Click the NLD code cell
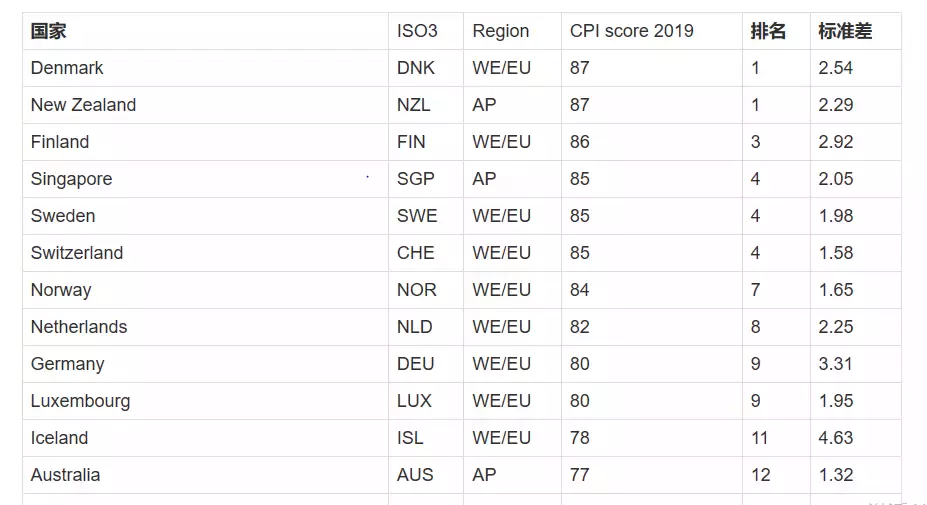The image size is (927, 505). (416, 327)
